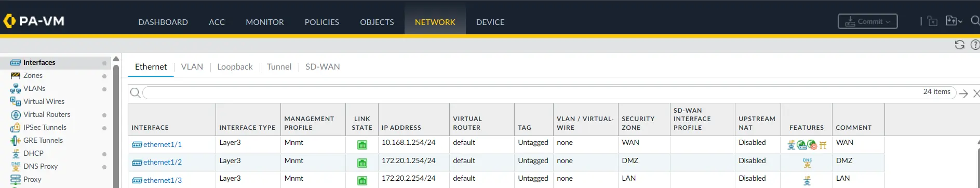Clear the filter with the X icon
Image resolution: width=980 pixels, height=188 pixels.
pyautogui.click(x=976, y=93)
